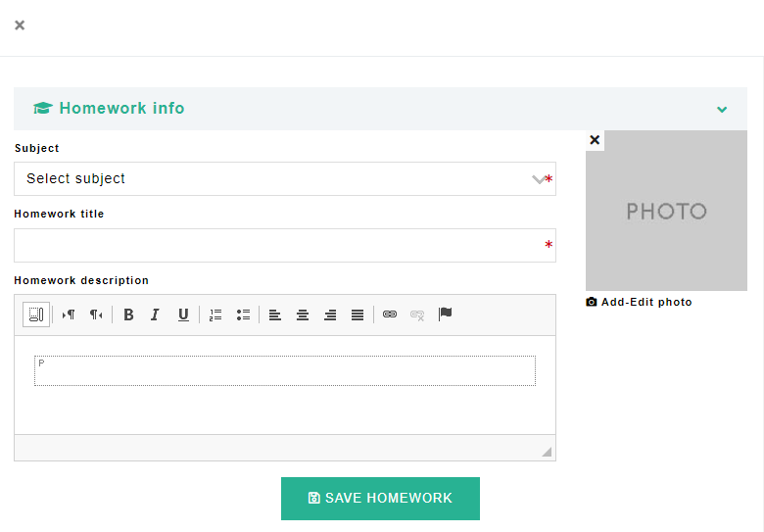Click the insert link icon
This screenshot has height=532, width=764.
coord(390,314)
